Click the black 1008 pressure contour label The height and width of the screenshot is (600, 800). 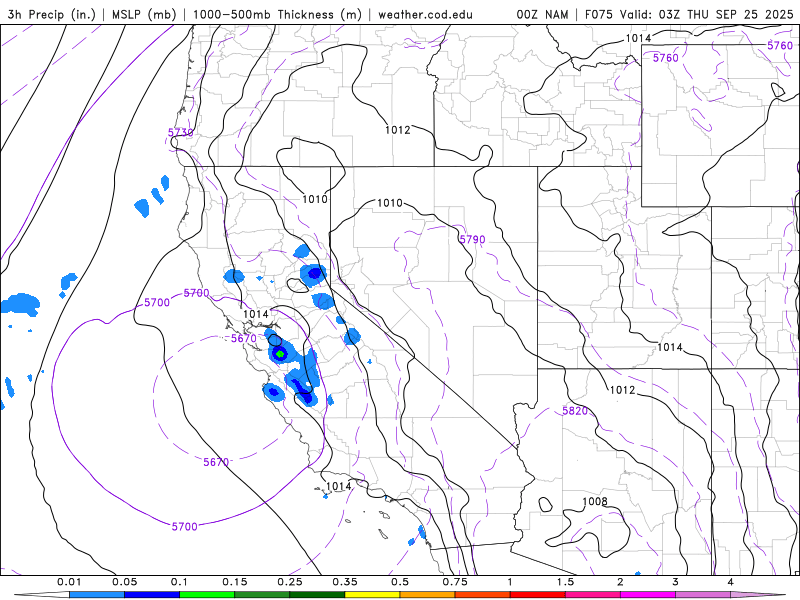tap(595, 502)
